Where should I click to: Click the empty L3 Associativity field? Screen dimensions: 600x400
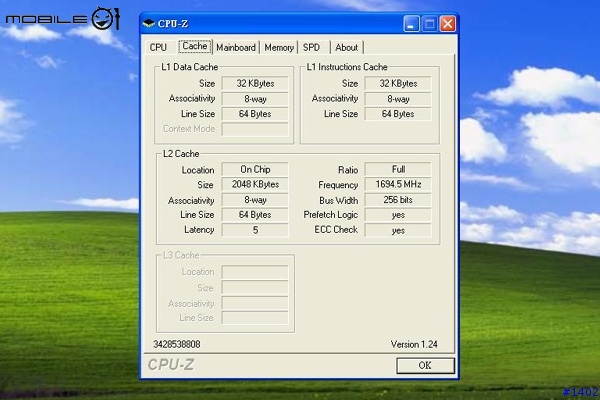tap(255, 303)
